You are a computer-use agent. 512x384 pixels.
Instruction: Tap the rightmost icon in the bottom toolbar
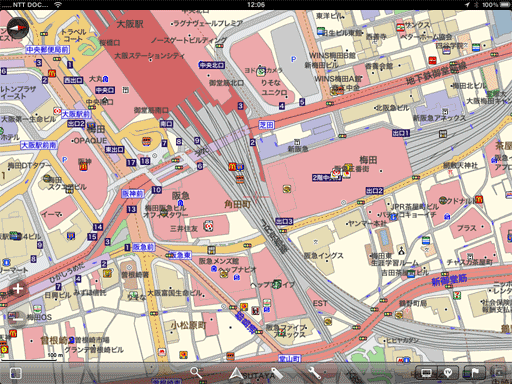point(499,373)
